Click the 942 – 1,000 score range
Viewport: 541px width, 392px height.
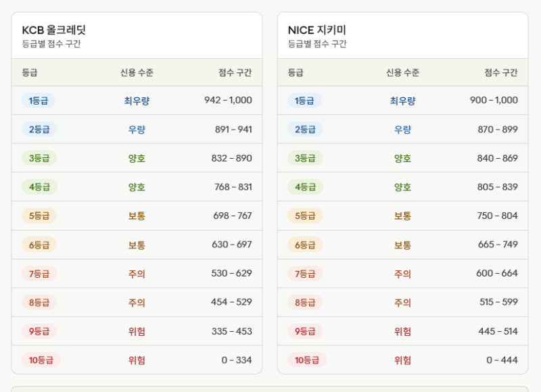228,100
